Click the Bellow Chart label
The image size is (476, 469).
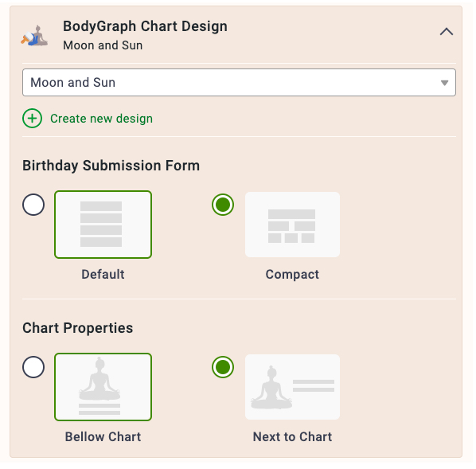pos(103,437)
